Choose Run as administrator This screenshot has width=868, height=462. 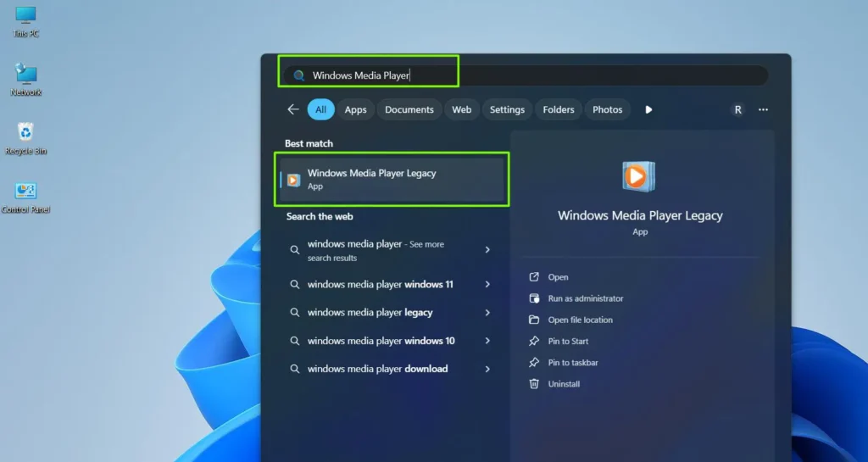tap(585, 298)
